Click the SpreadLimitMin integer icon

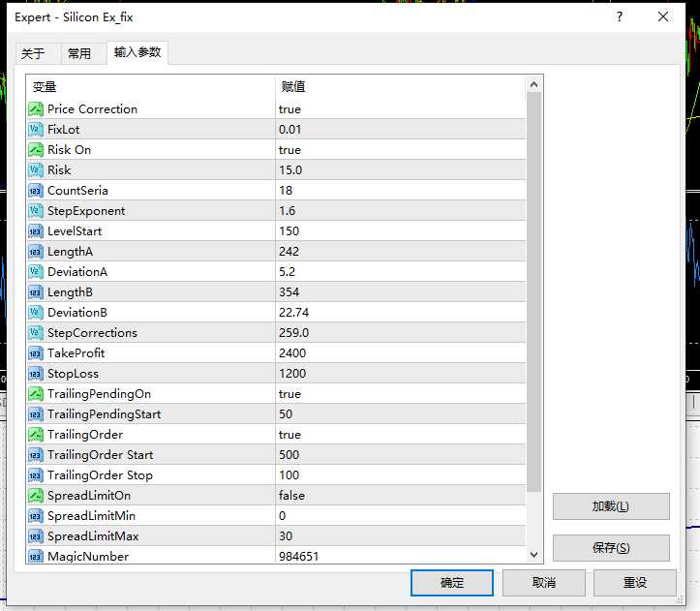pos(36,516)
